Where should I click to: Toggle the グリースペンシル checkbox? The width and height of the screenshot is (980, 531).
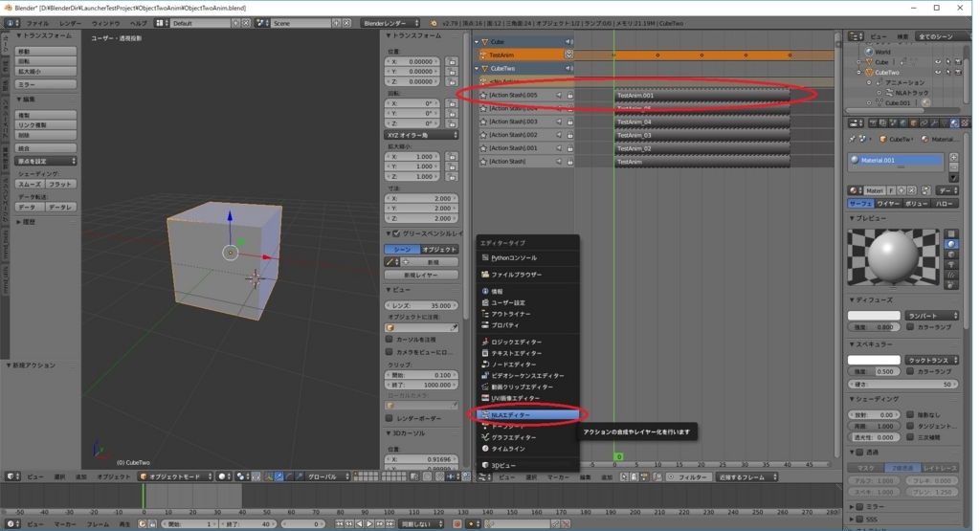[396, 233]
